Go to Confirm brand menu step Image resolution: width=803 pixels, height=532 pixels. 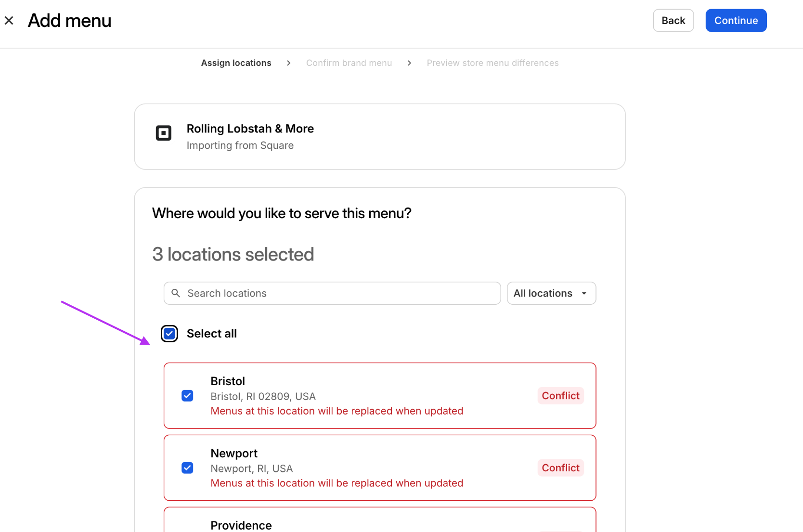tap(349, 63)
